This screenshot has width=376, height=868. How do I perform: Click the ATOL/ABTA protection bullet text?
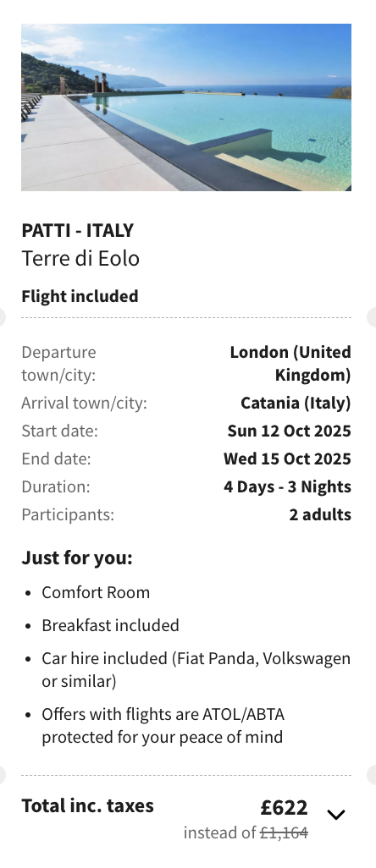[x=163, y=726]
